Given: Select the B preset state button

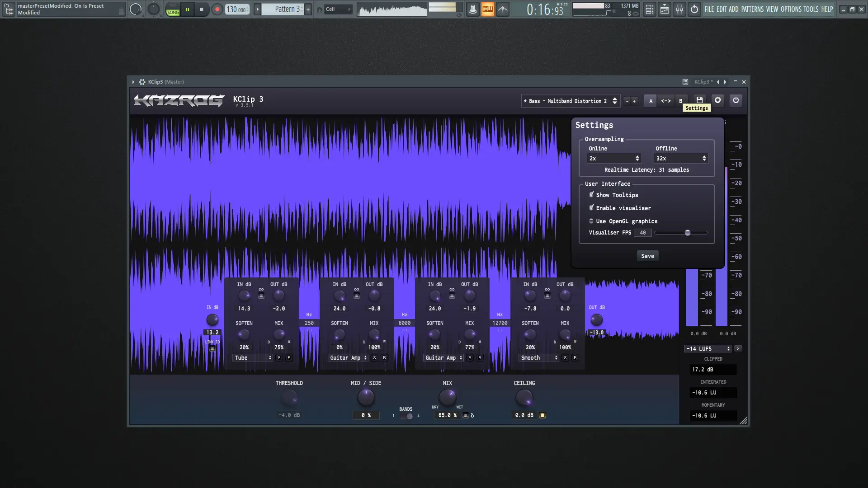Looking at the screenshot, I should (x=680, y=101).
